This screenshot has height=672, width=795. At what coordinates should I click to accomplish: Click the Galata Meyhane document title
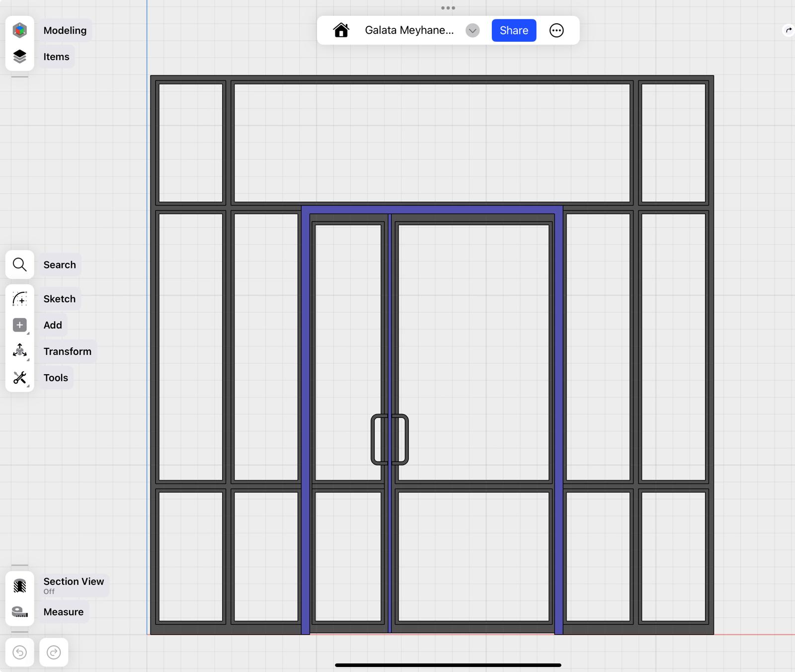coord(409,30)
